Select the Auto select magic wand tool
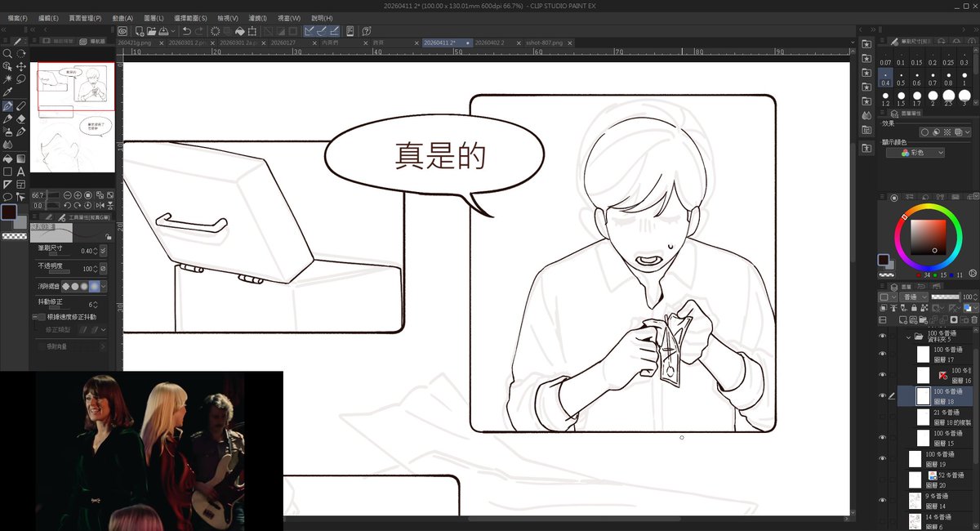The width and height of the screenshot is (980, 531). point(7,79)
